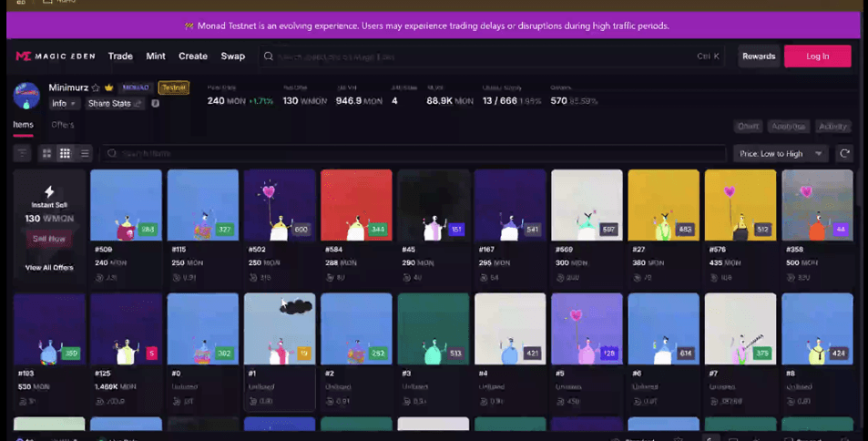Select the Items tab
Viewport: 868px width, 441px height.
[24, 125]
